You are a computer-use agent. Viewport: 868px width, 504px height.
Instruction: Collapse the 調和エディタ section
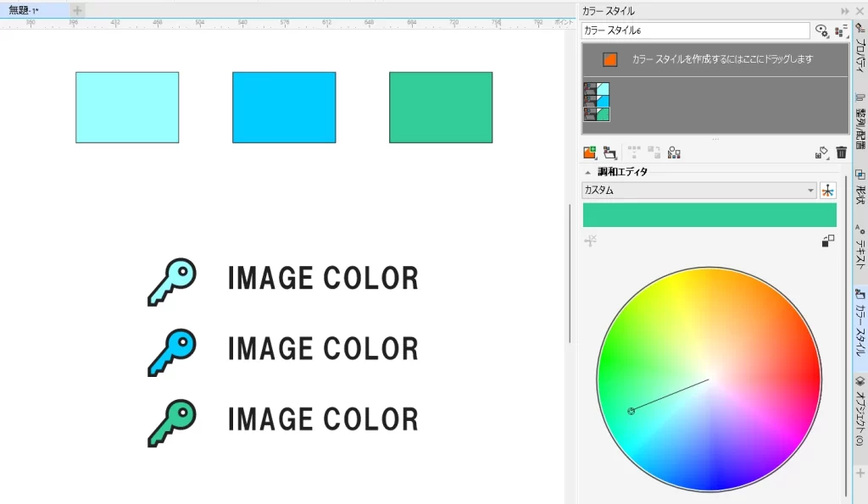pyautogui.click(x=587, y=171)
